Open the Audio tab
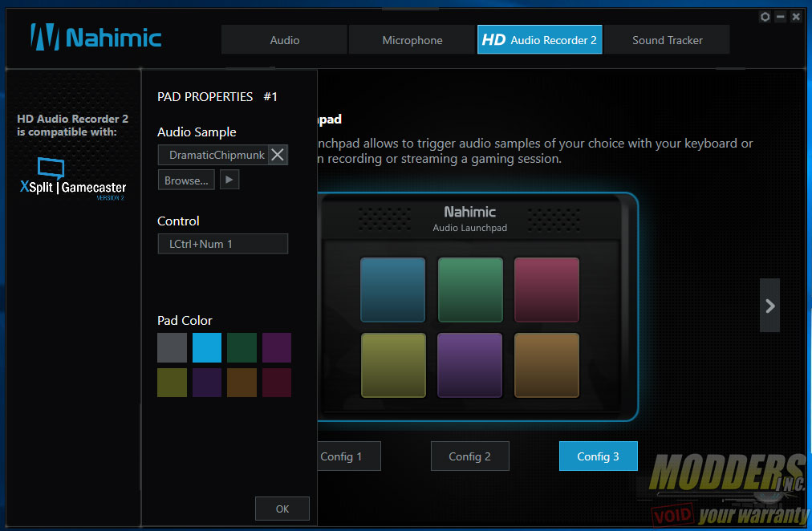Image resolution: width=812 pixels, height=531 pixels. 284,40
